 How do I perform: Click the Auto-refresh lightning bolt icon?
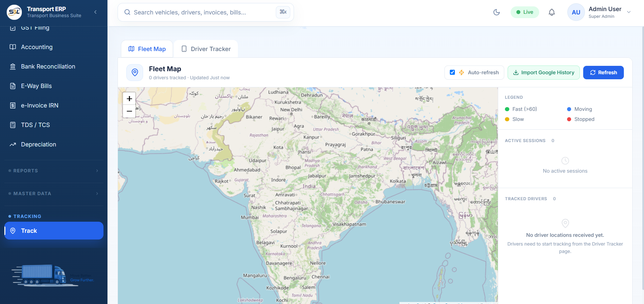pos(462,73)
